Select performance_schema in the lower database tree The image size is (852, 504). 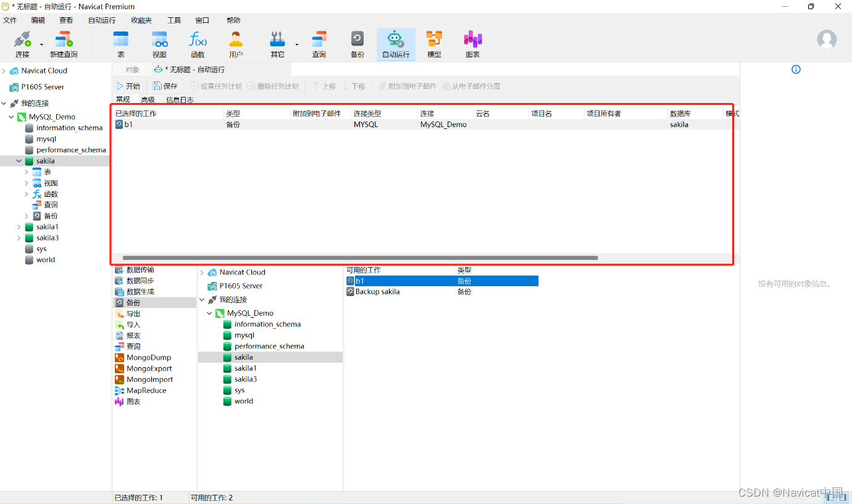pos(269,346)
